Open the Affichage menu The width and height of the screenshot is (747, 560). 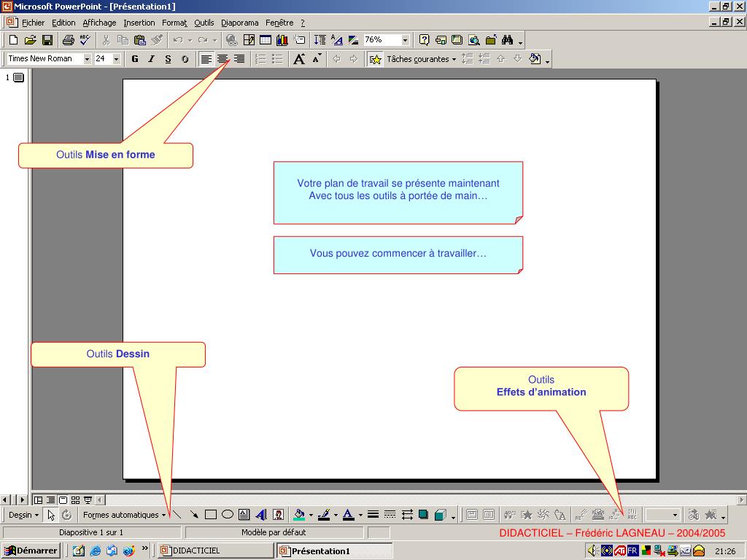99,23
